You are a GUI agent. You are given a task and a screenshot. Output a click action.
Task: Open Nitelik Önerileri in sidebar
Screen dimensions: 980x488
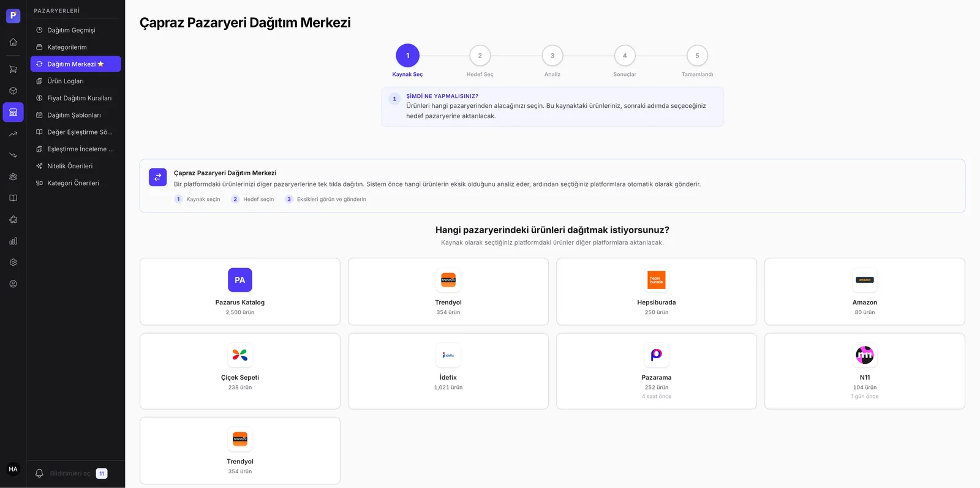75,166
